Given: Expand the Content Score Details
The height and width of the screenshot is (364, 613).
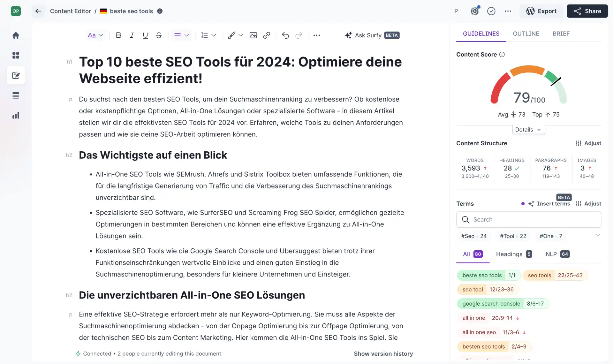Looking at the screenshot, I should pos(528,130).
